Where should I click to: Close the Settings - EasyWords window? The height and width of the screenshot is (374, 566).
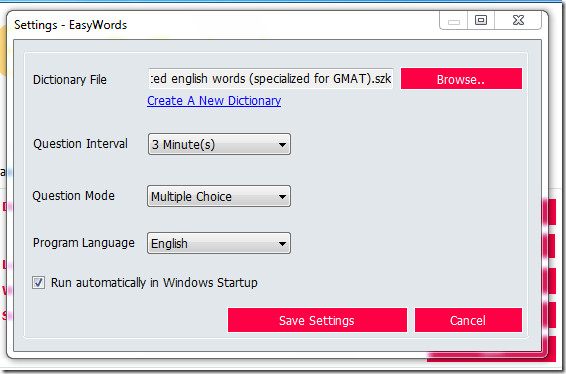coord(518,20)
